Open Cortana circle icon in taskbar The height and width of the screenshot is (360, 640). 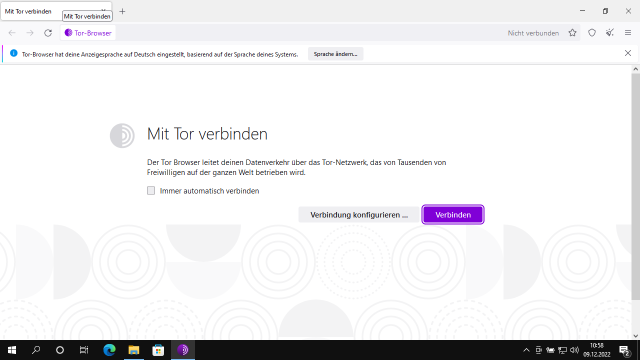pos(60,350)
